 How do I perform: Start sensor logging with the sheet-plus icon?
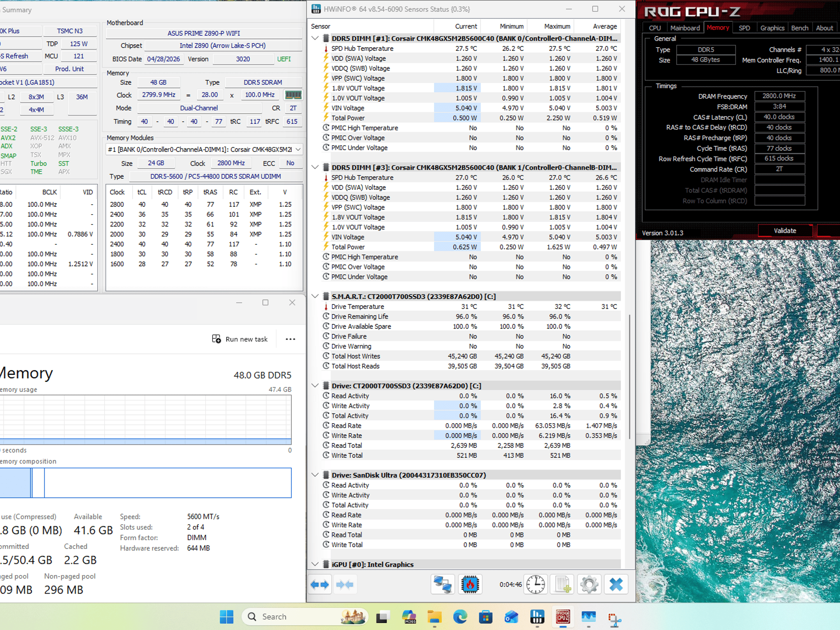tap(563, 584)
